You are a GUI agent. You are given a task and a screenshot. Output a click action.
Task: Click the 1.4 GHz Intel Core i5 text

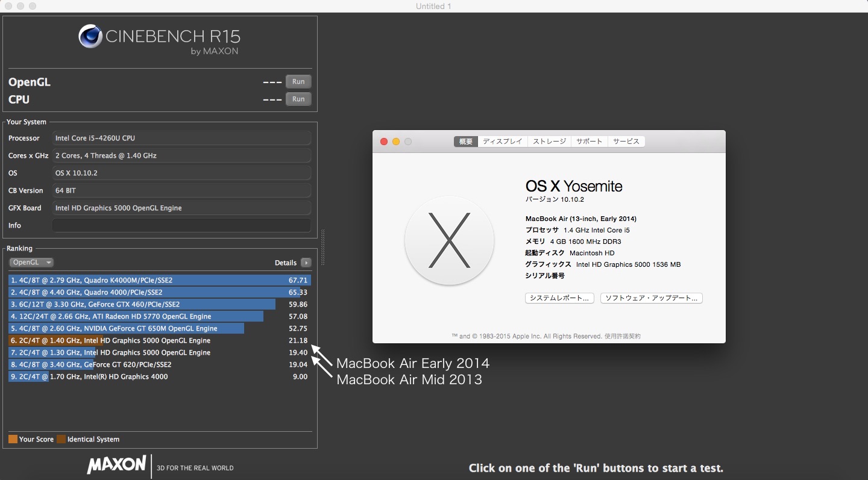597,230
